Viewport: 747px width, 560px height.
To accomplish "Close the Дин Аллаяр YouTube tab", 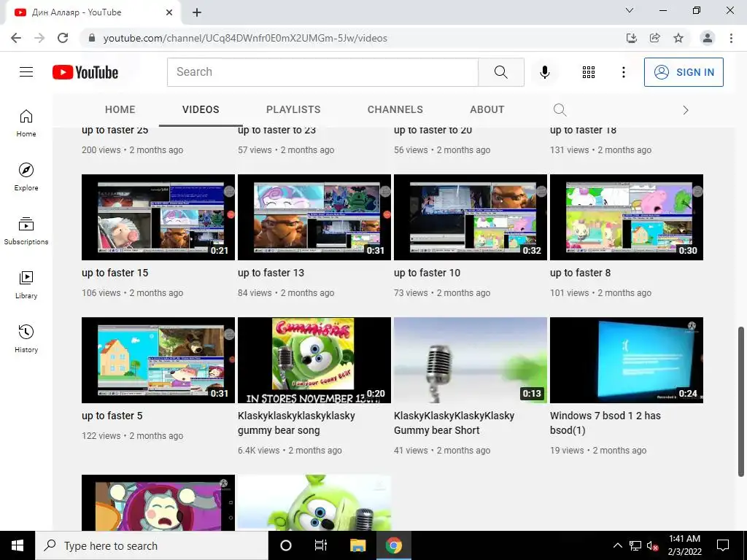I will 169,12.
